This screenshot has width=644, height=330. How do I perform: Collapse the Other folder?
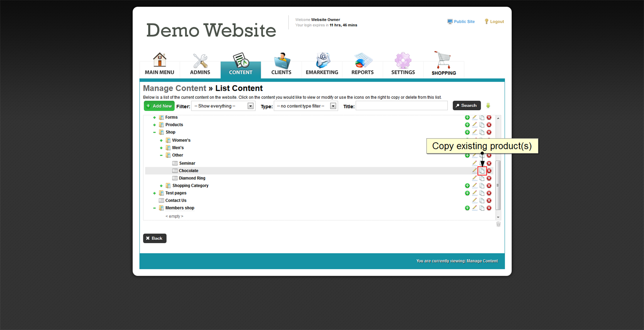coord(161,155)
